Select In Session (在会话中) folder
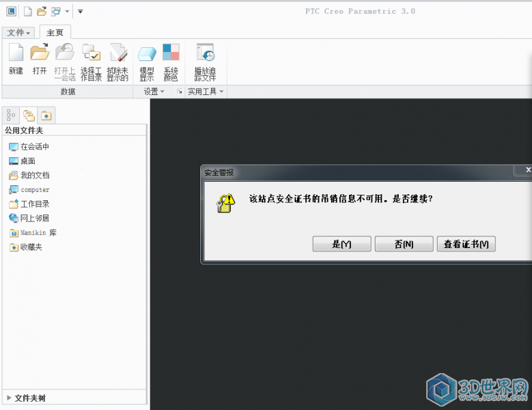Image resolution: width=532 pixels, height=410 pixels. tap(29, 147)
